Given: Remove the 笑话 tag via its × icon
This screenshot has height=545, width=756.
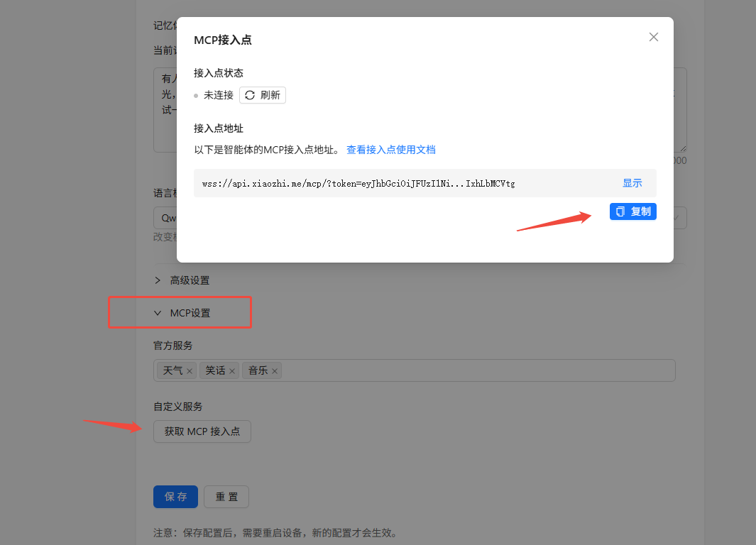Looking at the screenshot, I should pos(232,370).
